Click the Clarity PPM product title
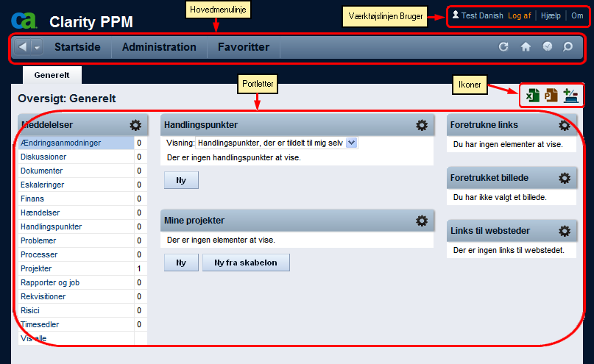This screenshot has width=594, height=364. (x=91, y=22)
